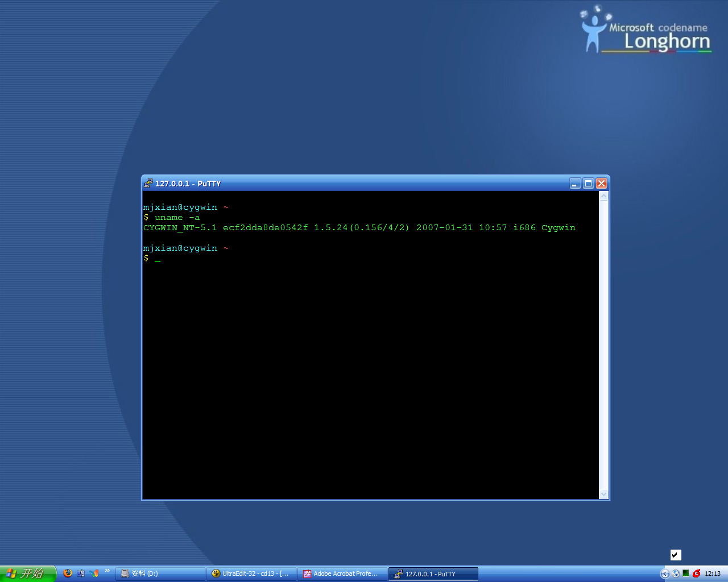Switch to 资料 (D:) taskbar window
728x582 pixels.
[160, 574]
